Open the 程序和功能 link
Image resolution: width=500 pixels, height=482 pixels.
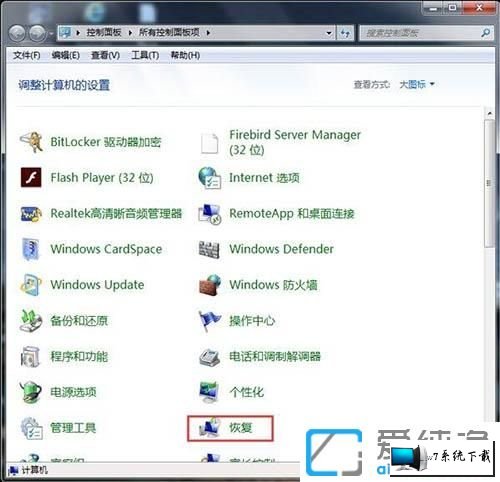pos(79,356)
